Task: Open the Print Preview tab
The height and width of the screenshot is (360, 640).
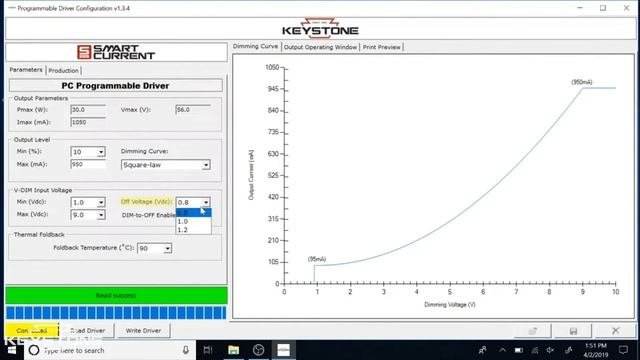Action: [x=382, y=47]
